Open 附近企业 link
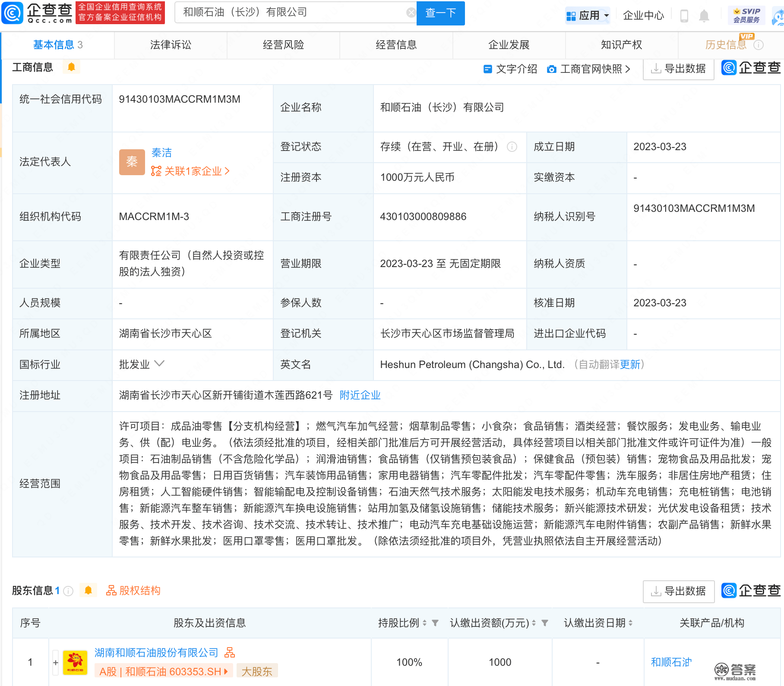This screenshot has width=784, height=686. 360,395
